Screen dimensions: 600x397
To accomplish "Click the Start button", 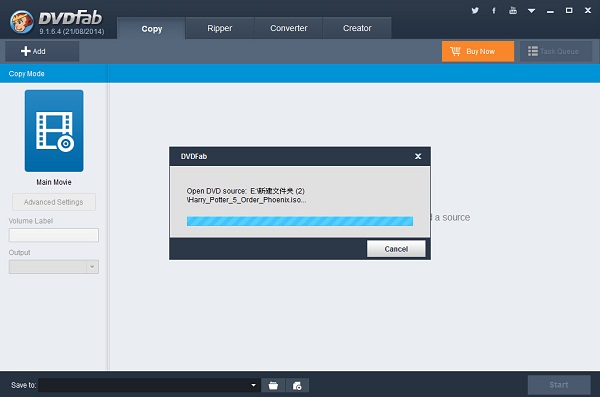I will pos(559,385).
